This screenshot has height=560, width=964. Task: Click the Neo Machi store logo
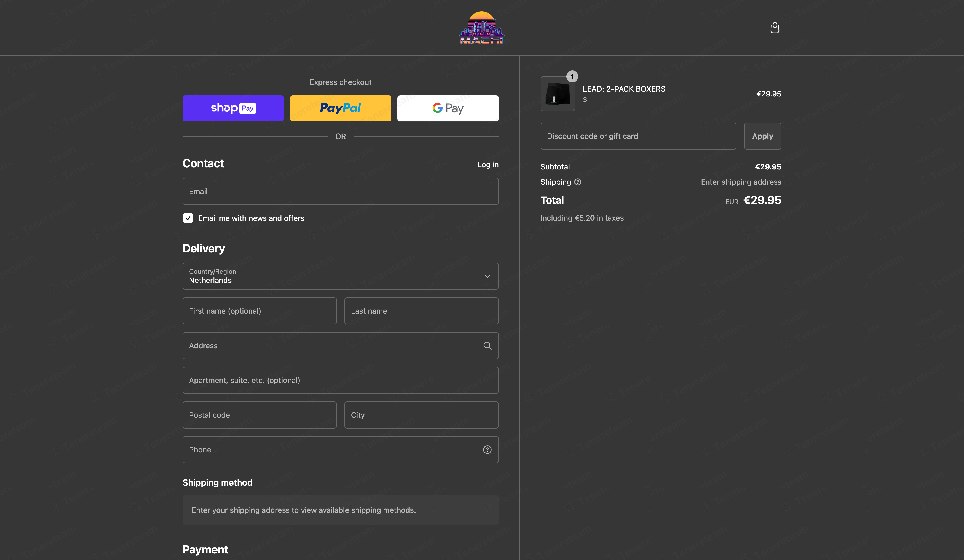482,28
